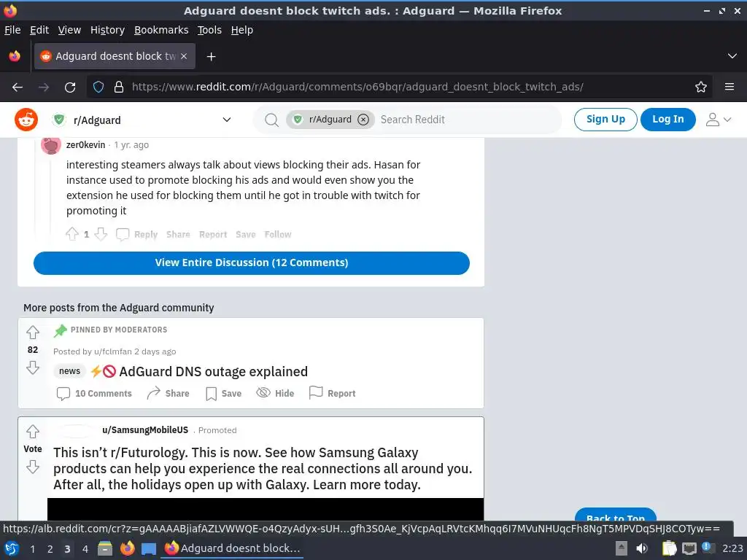747x560 pixels.
Task: Open the File menu
Action: click(12, 30)
